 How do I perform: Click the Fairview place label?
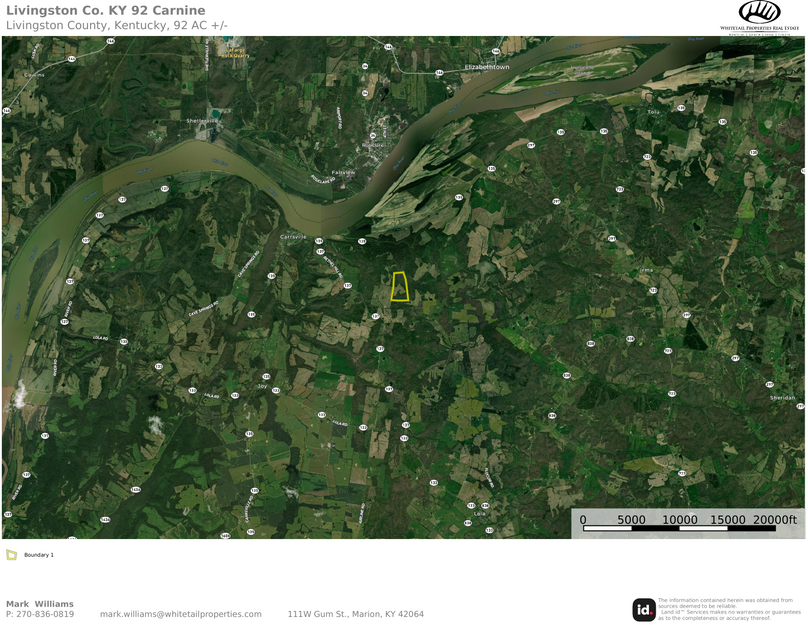pos(343,173)
